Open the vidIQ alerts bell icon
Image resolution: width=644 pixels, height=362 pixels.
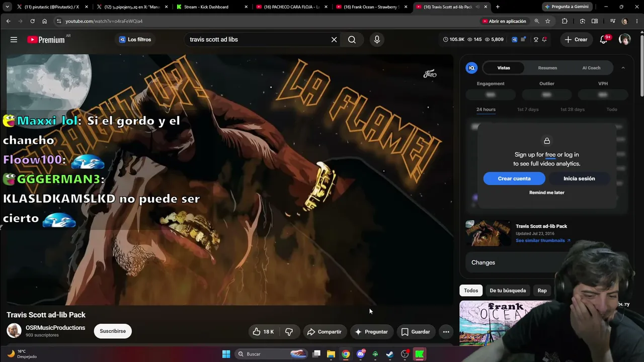(x=544, y=40)
